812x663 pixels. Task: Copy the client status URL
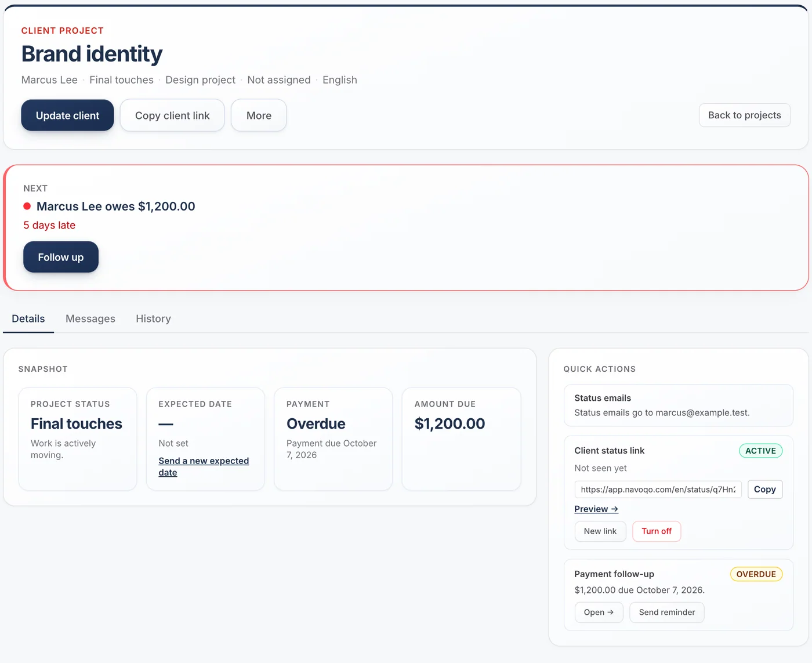click(765, 489)
